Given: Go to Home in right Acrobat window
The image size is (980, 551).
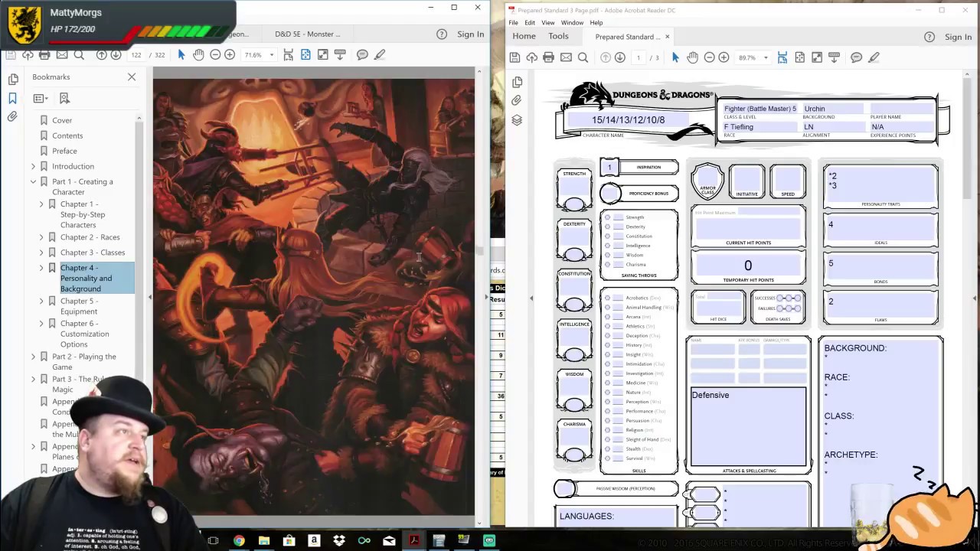Looking at the screenshot, I should (x=524, y=36).
